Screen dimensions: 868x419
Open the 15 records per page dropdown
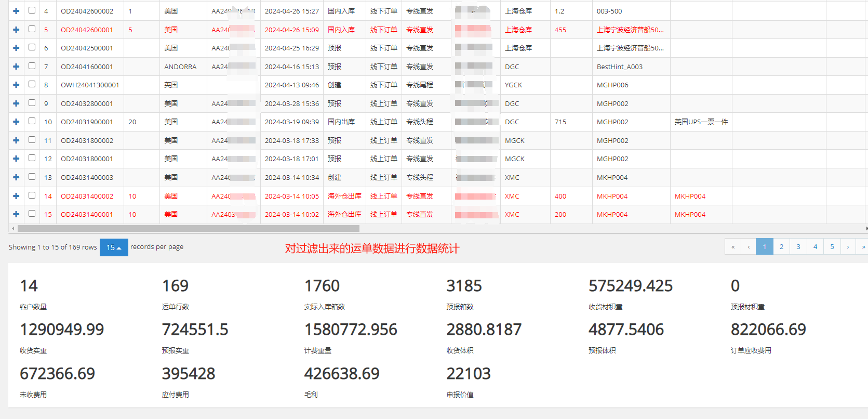pyautogui.click(x=114, y=247)
